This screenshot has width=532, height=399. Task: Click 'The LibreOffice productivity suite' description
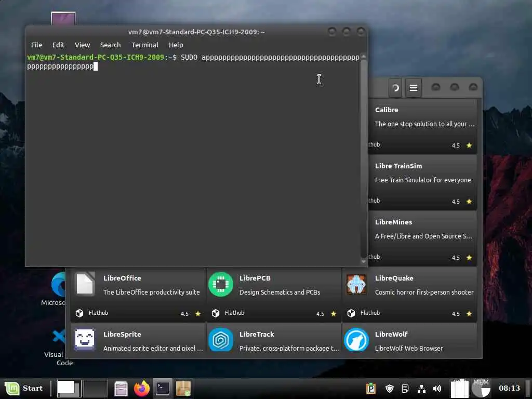(151, 292)
